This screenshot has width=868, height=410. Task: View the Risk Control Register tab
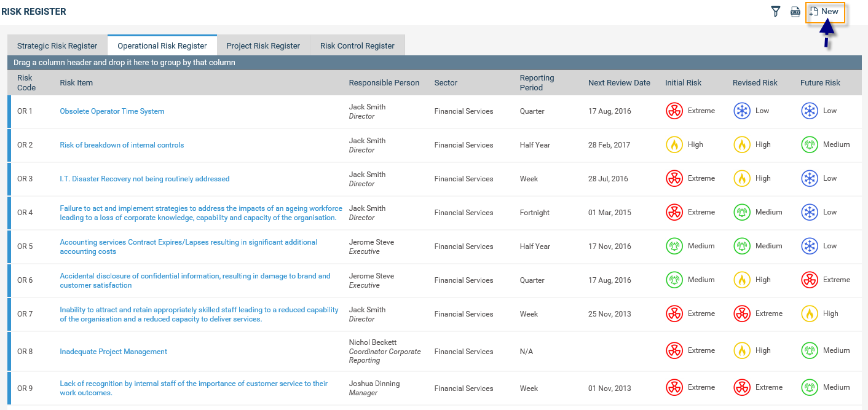[x=357, y=45]
